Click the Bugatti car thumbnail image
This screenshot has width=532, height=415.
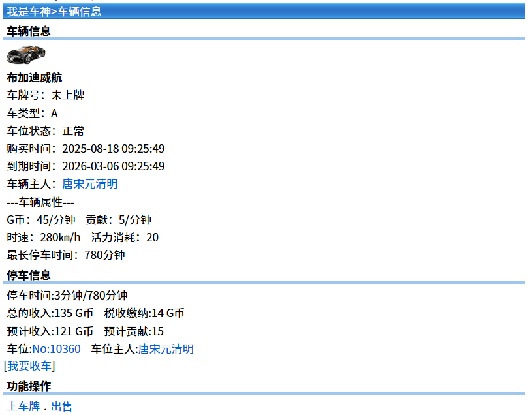26,54
